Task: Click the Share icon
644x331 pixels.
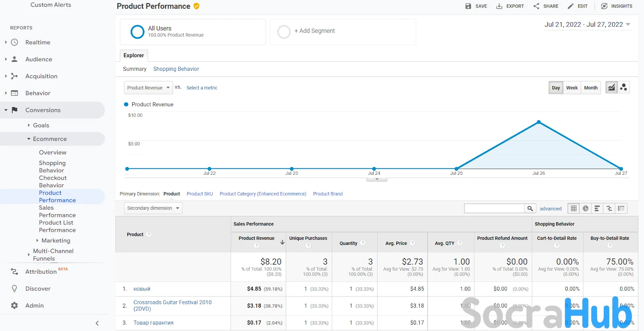Action: click(536, 6)
